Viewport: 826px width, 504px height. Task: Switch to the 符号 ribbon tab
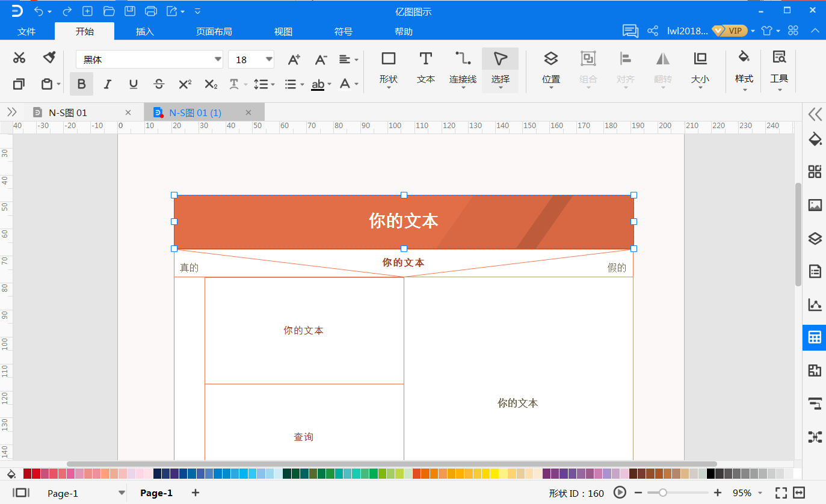pos(344,31)
